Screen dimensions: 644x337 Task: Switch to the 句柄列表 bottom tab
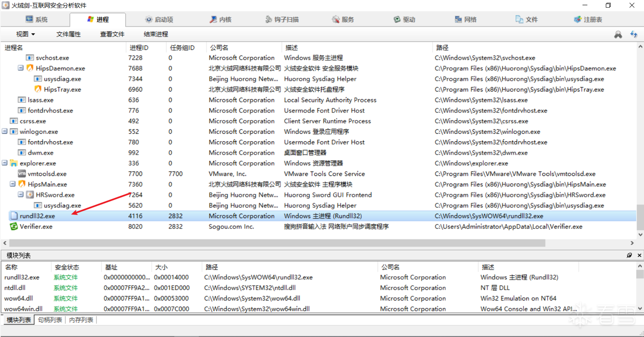[50, 320]
